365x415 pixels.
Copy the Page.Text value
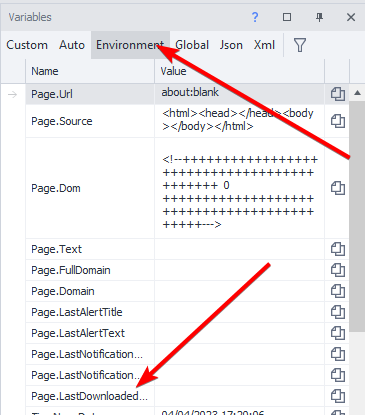point(337,249)
